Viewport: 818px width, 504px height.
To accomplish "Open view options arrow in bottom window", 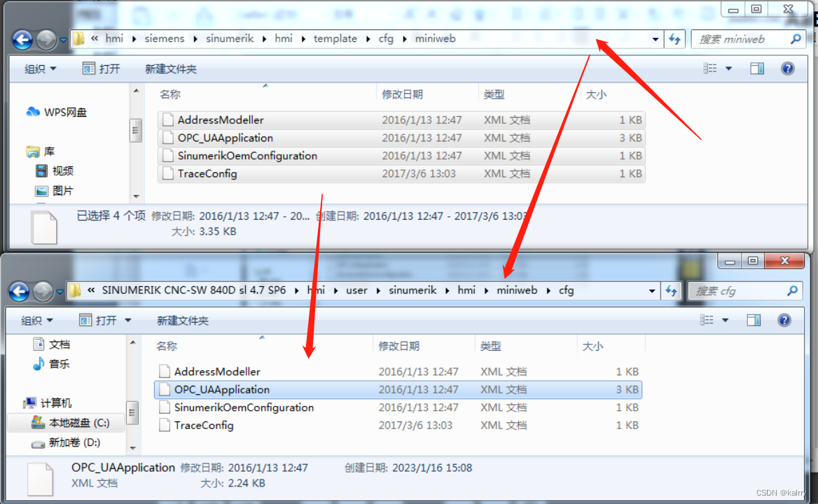I will (725, 320).
